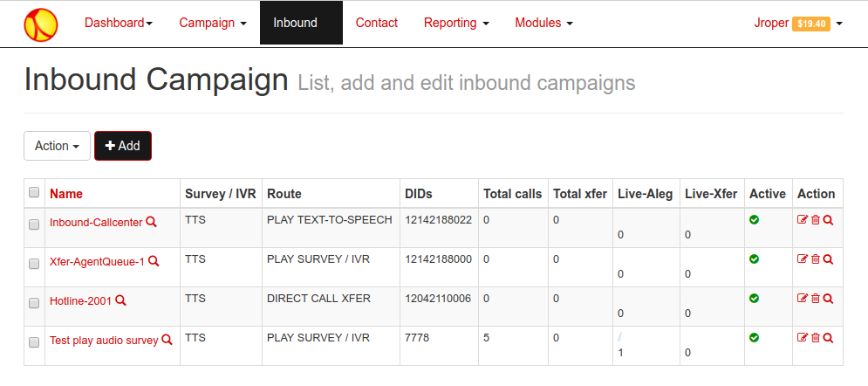Click the Add button
This screenshot has width=868, height=386.
tap(123, 146)
